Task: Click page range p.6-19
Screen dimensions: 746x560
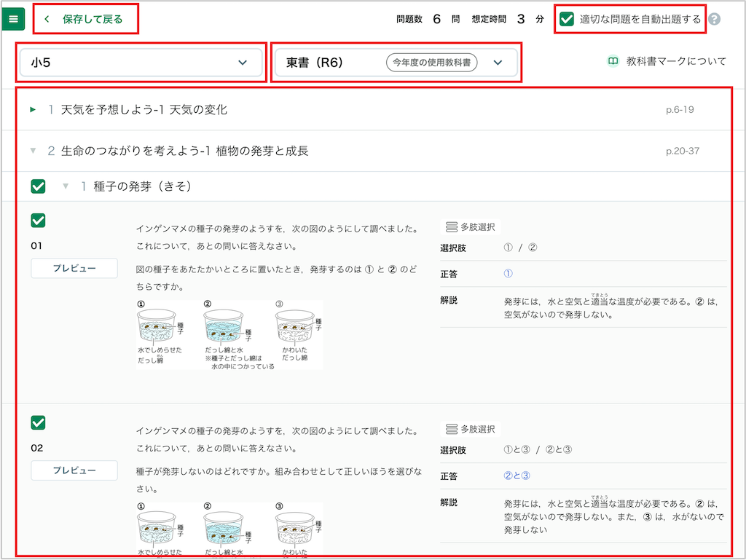Action: click(680, 110)
